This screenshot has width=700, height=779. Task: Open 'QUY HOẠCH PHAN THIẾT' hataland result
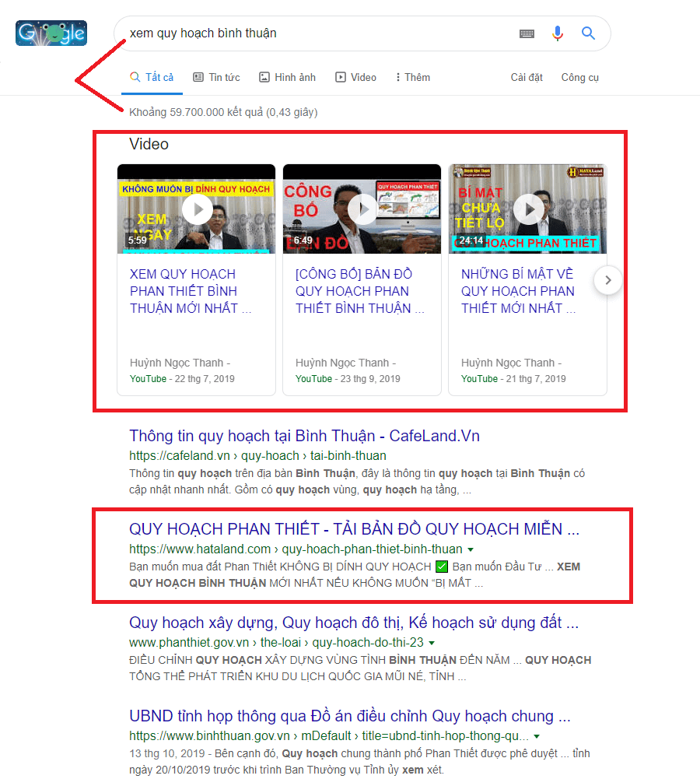(354, 529)
